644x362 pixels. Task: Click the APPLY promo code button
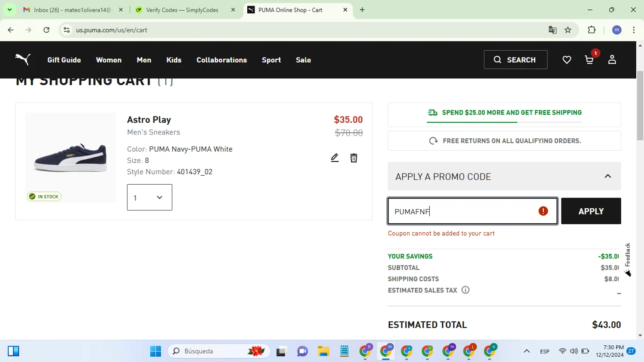tap(591, 211)
